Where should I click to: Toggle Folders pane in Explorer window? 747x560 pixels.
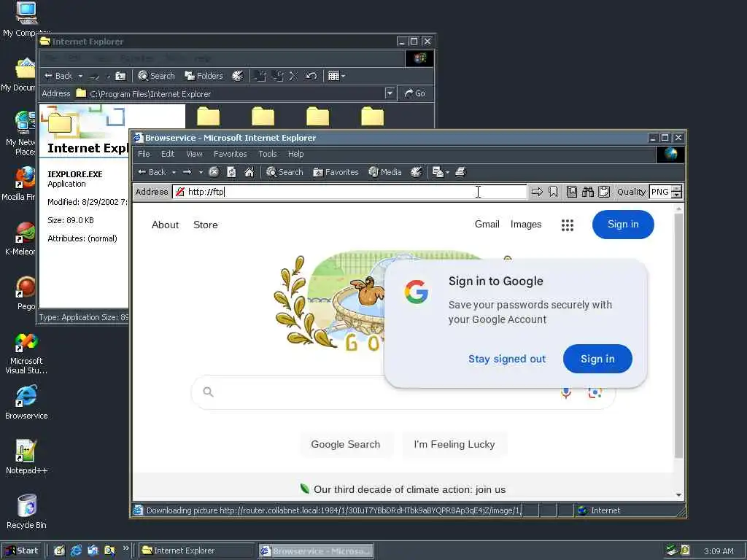[204, 76]
